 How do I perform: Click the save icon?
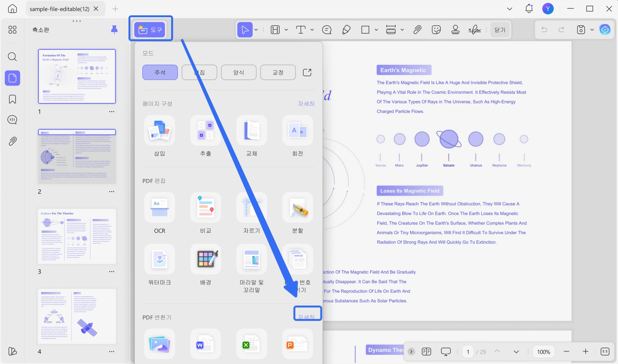pyautogui.click(x=581, y=30)
